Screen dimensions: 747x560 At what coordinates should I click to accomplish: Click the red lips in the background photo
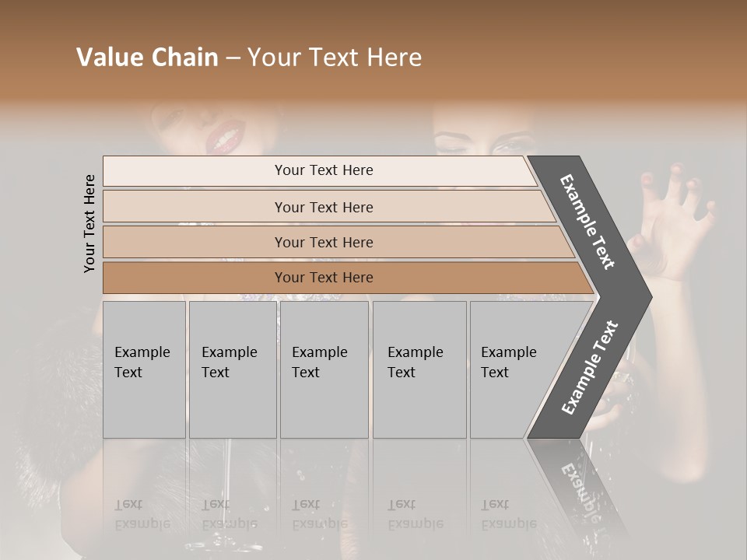[223, 140]
